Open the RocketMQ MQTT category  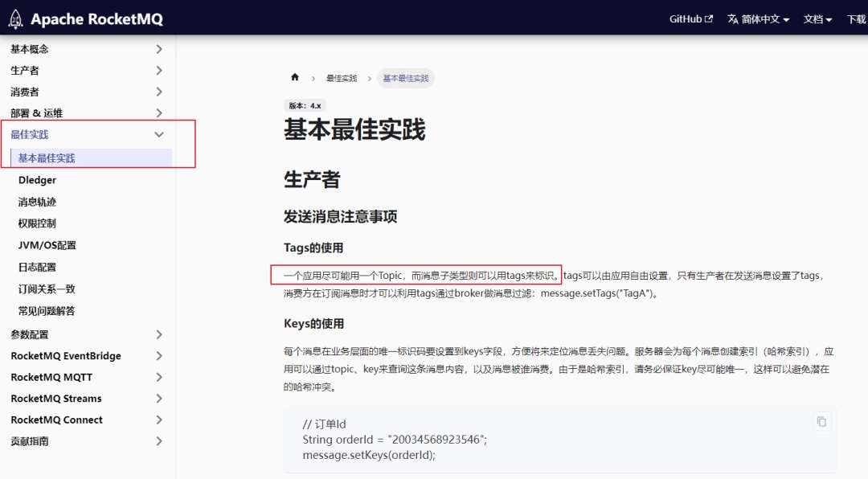(x=51, y=377)
